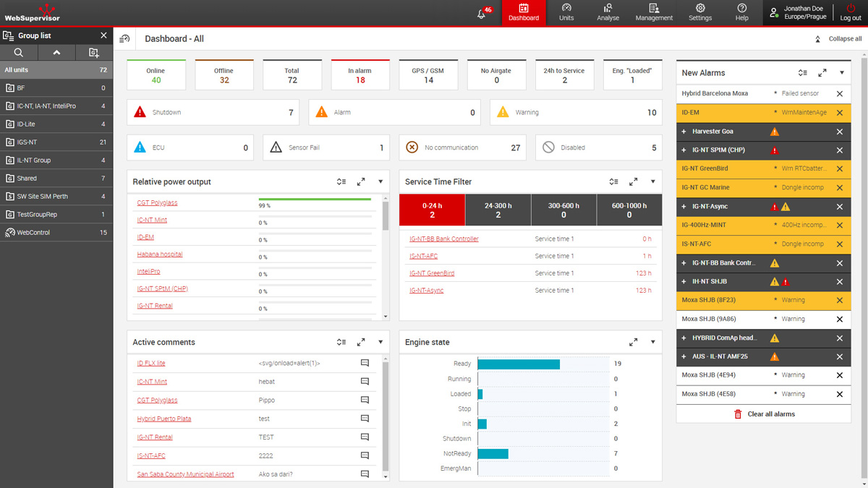Maximize the Engine state panel
Screen dimensions: 868x488
[633, 343]
